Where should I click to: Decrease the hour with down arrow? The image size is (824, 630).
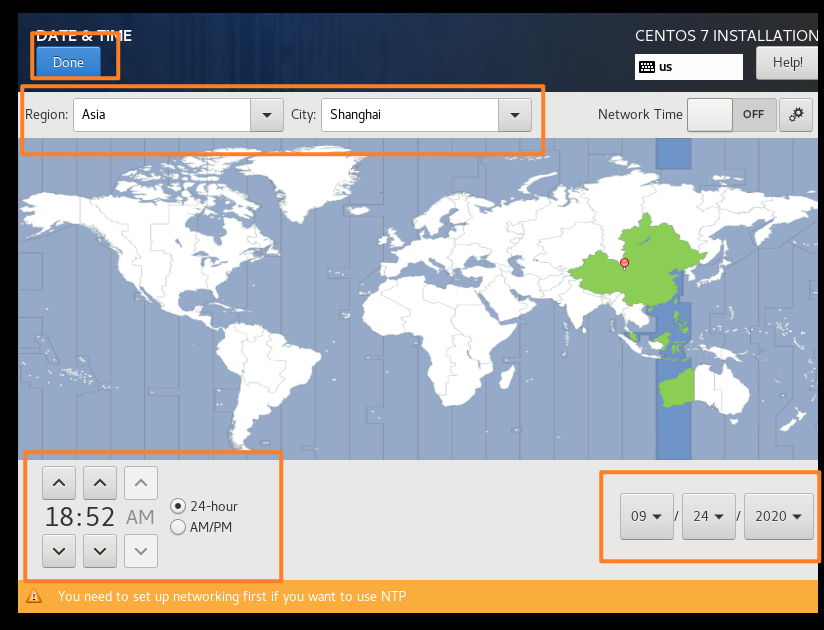pyautogui.click(x=59, y=551)
